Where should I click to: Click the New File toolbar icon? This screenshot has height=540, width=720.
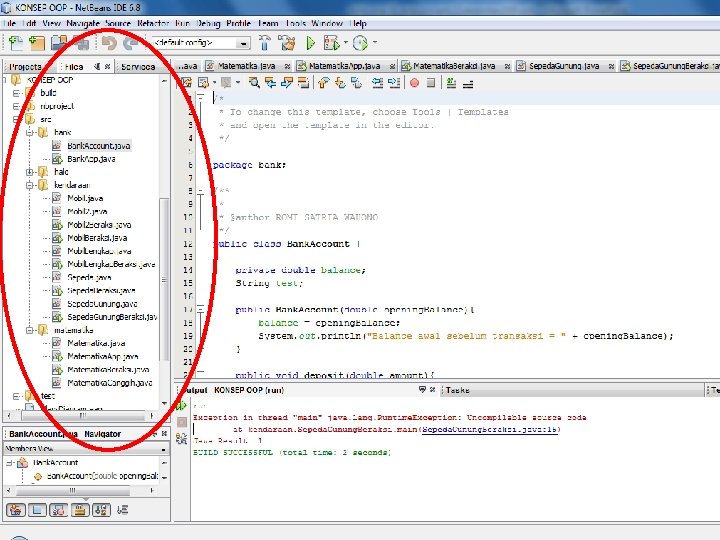[x=16, y=43]
